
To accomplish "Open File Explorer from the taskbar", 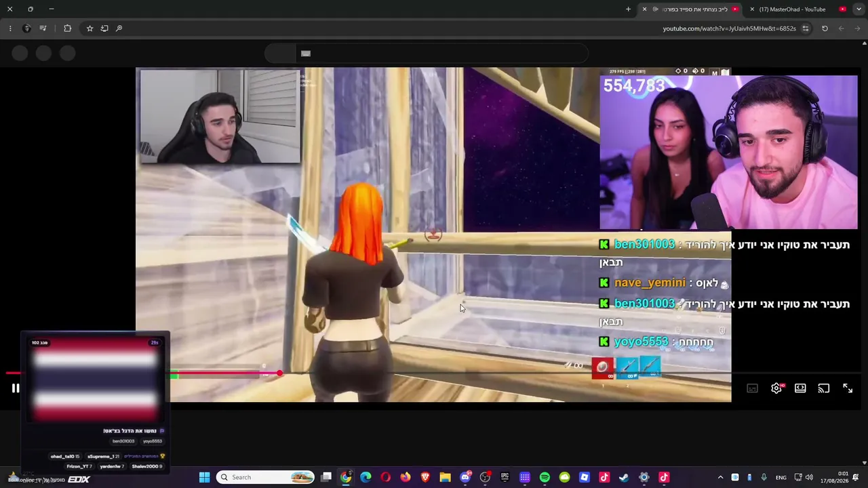I will pos(445,477).
